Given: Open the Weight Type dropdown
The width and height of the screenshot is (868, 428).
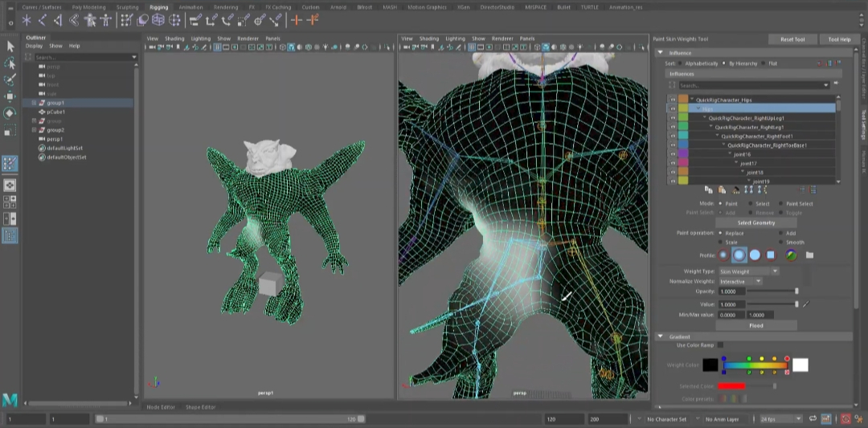Looking at the screenshot, I should 748,271.
